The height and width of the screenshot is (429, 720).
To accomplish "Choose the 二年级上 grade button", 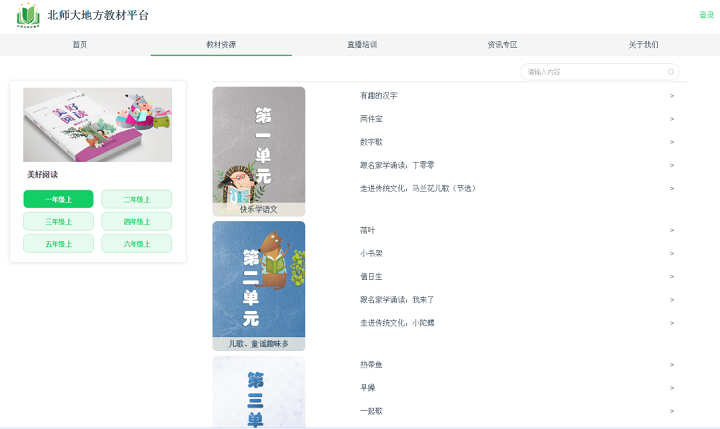I will coord(136,199).
